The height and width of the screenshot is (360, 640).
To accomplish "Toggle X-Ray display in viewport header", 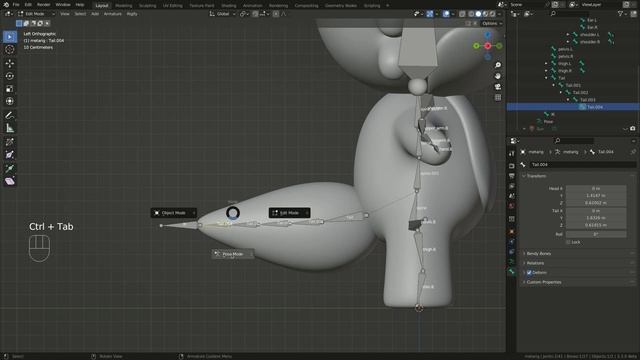I will pyautogui.click(x=462, y=14).
